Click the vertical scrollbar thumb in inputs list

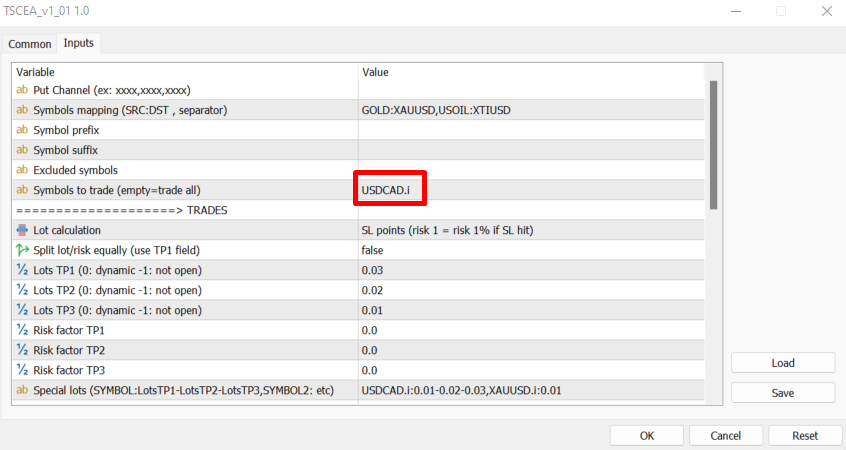coord(713,145)
